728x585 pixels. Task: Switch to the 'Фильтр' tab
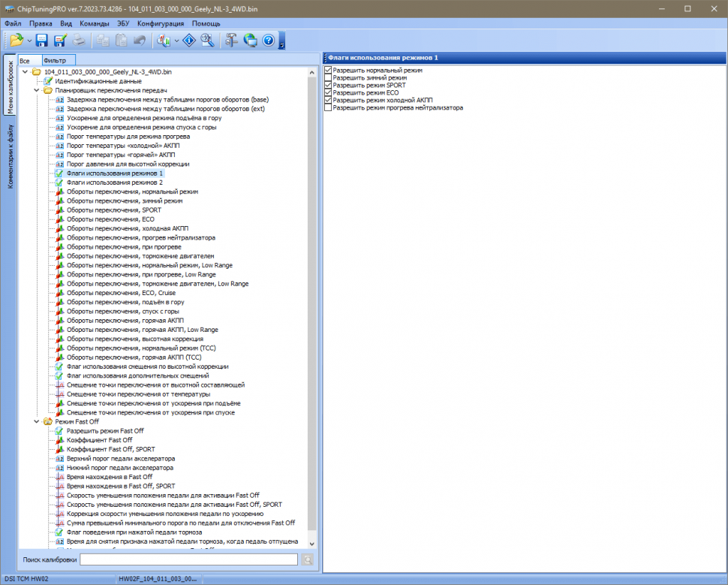point(55,60)
